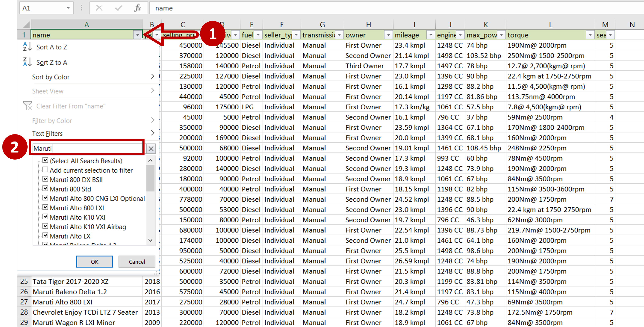644x327 pixels.
Task: Click mileage cell 17.3 km/kg
Action: point(414,107)
